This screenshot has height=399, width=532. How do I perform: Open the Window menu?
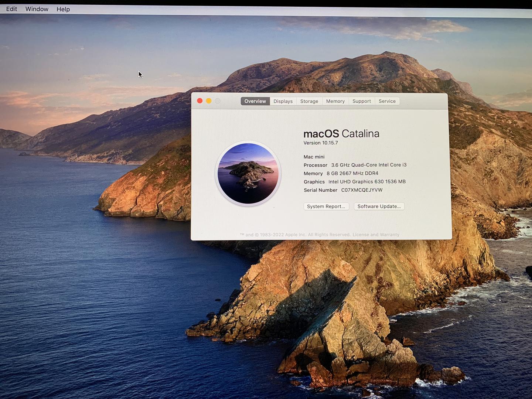click(x=37, y=9)
